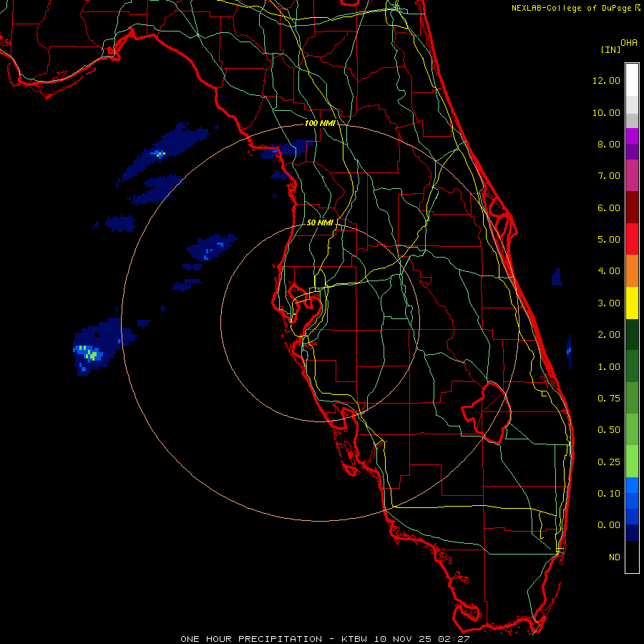Click the 2.00 legend value

[609, 335]
